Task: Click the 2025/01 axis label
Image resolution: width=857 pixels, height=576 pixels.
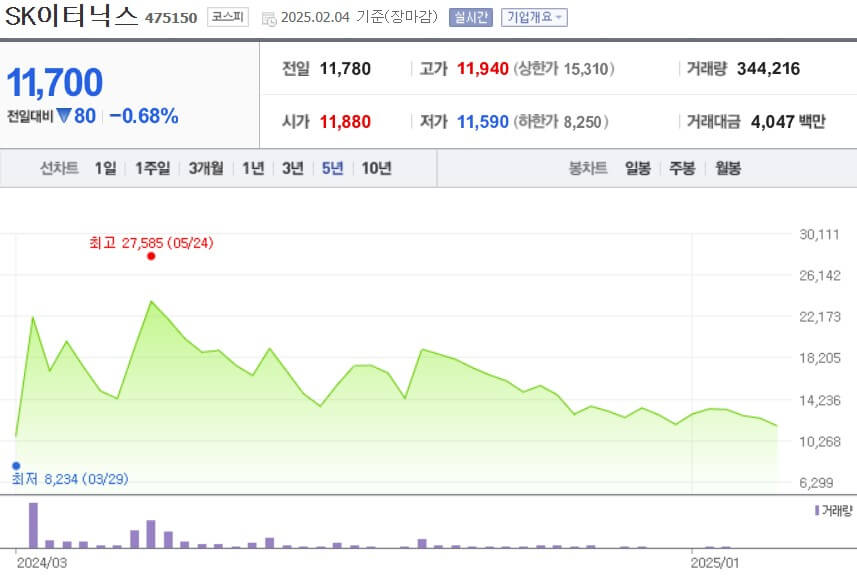Action: click(715, 563)
